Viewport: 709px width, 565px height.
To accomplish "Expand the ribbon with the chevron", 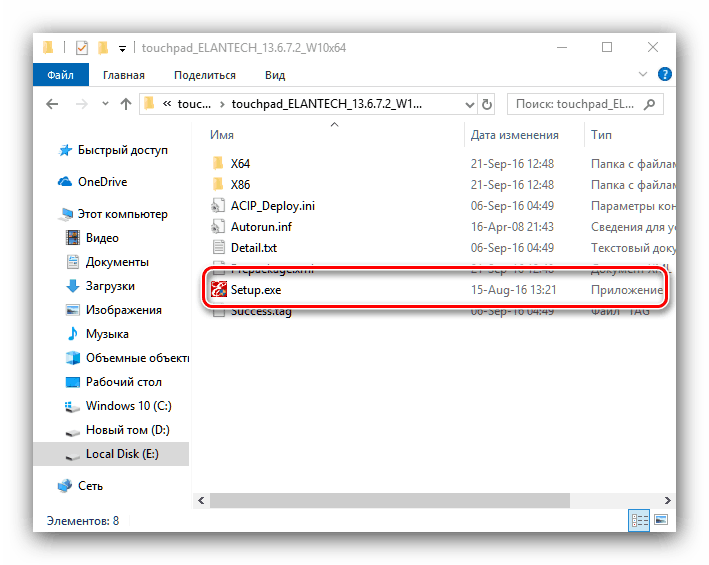I will (x=638, y=75).
